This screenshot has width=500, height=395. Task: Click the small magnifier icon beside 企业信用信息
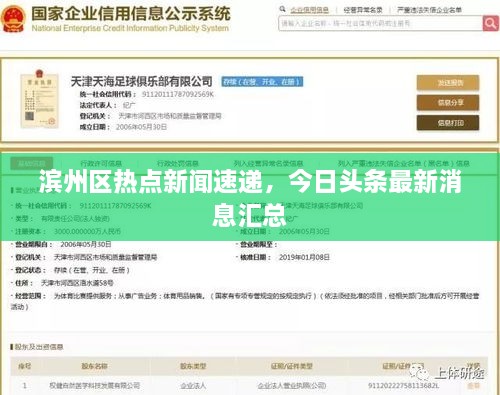click(282, 10)
